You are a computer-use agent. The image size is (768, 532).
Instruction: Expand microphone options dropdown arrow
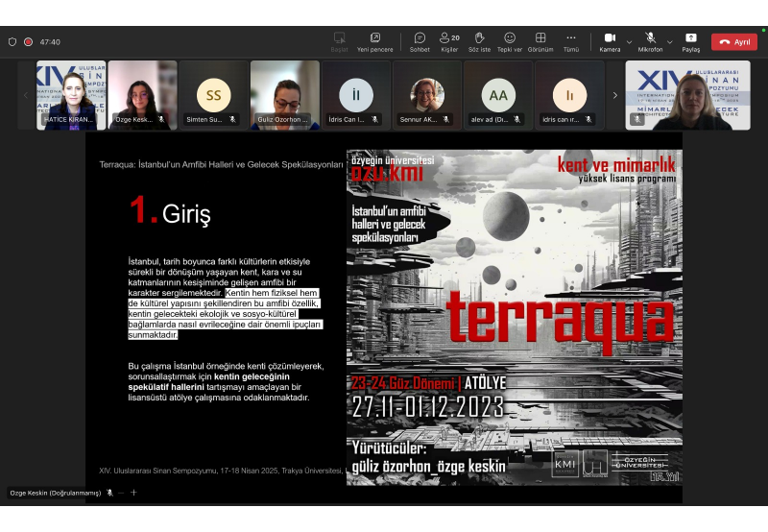(670, 42)
